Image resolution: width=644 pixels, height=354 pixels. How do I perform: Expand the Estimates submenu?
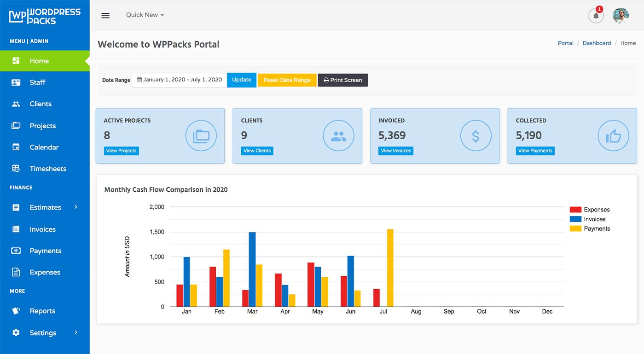[x=46, y=207]
